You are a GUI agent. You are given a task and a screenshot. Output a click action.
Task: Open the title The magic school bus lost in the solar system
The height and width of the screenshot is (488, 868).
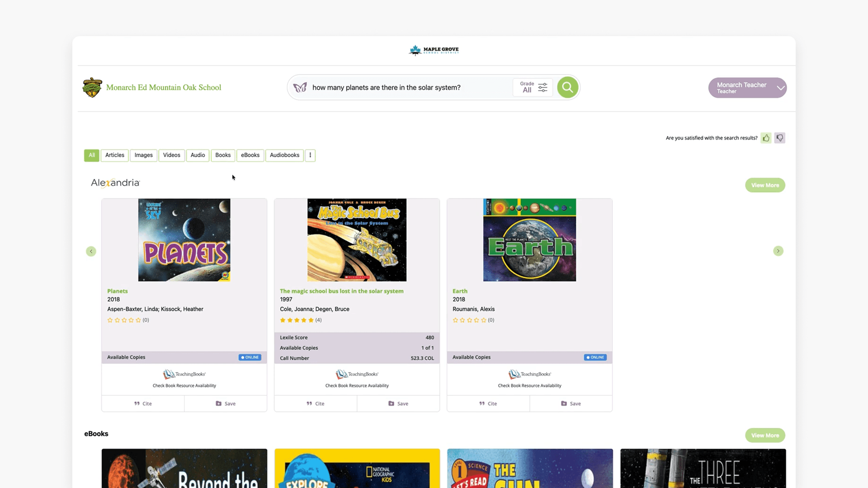tap(341, 291)
